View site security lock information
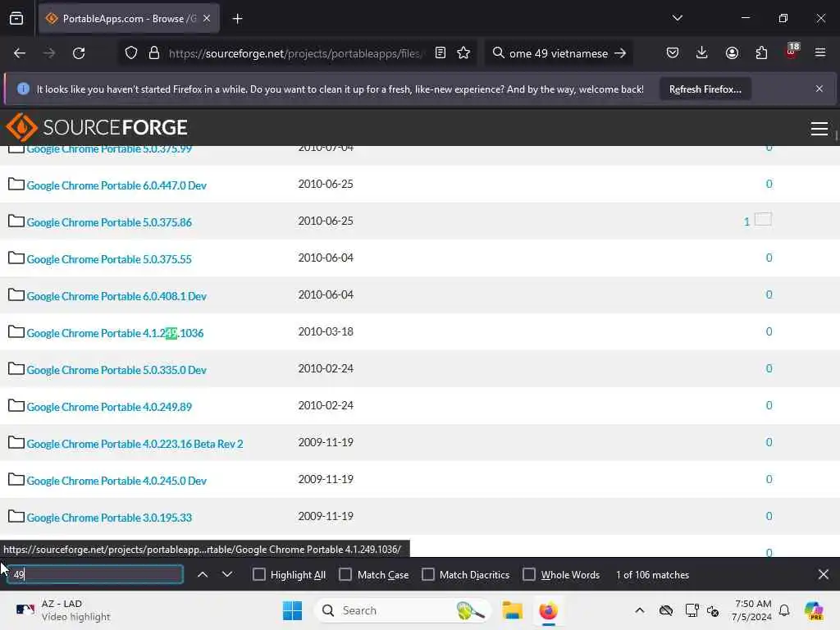The image size is (840, 630). [x=154, y=53]
